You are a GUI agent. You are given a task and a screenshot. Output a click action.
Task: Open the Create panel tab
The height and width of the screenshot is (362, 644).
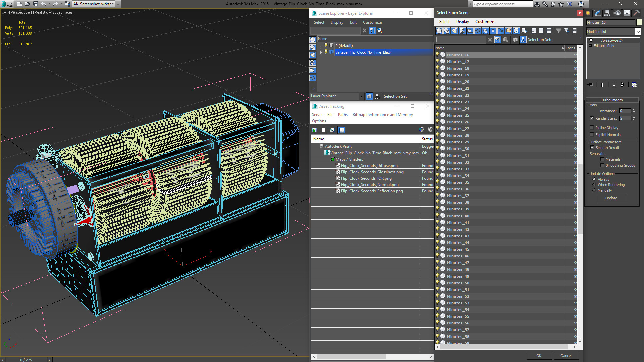click(x=588, y=13)
